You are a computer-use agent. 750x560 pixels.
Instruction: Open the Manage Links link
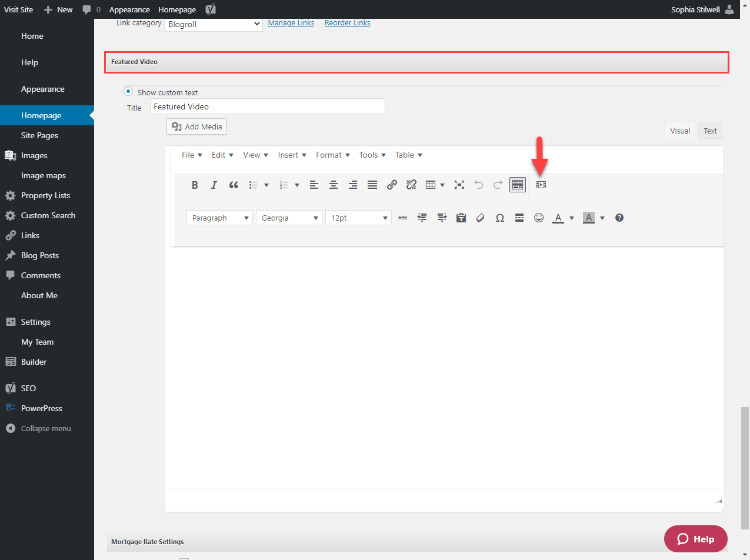pyautogui.click(x=291, y=23)
